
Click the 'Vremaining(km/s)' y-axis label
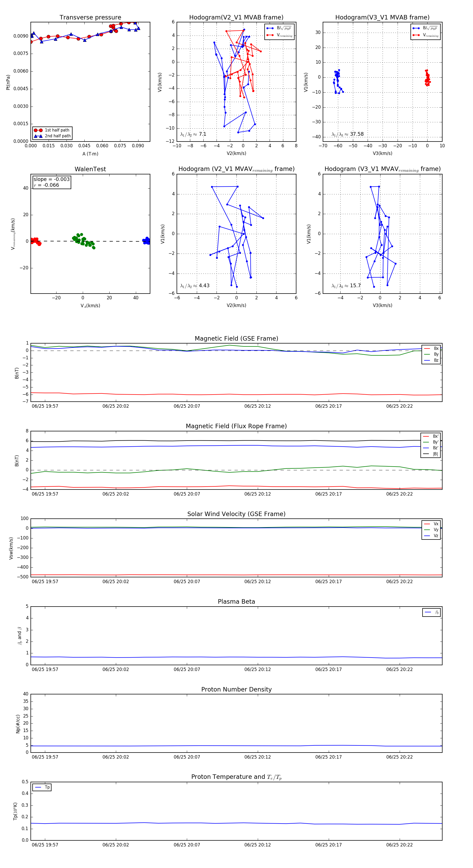coord(13,234)
